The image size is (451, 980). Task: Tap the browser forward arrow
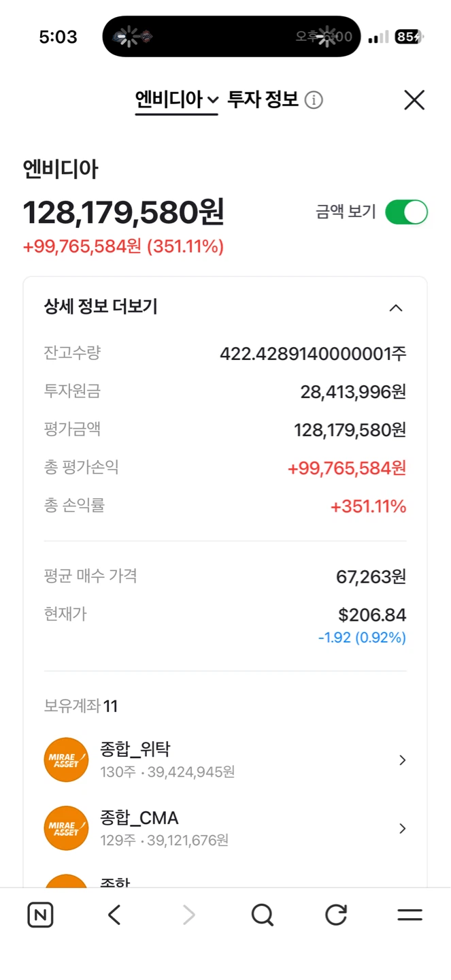click(188, 915)
